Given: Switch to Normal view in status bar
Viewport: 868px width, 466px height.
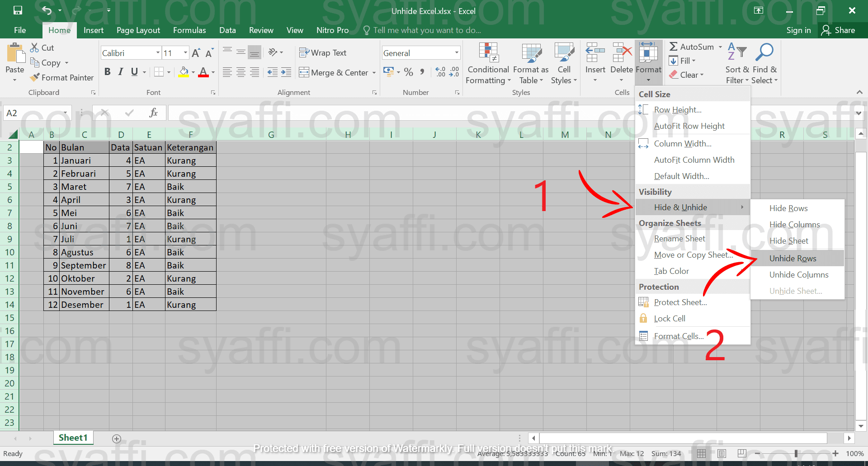Looking at the screenshot, I should coord(701,453).
